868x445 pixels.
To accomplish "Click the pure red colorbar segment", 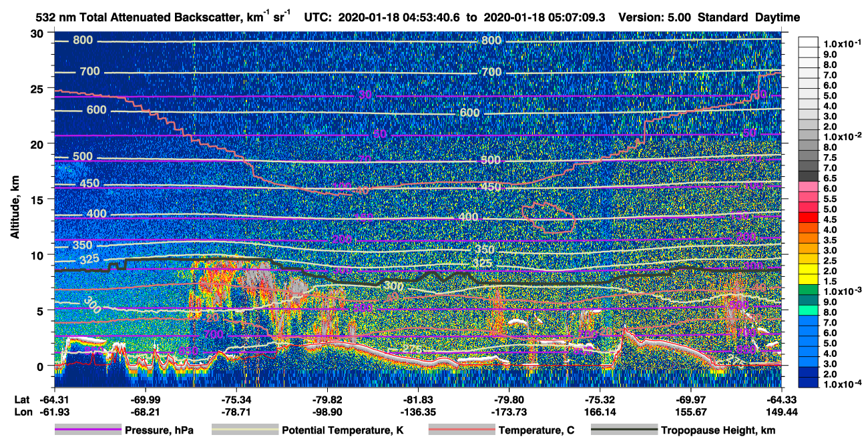I will (809, 217).
